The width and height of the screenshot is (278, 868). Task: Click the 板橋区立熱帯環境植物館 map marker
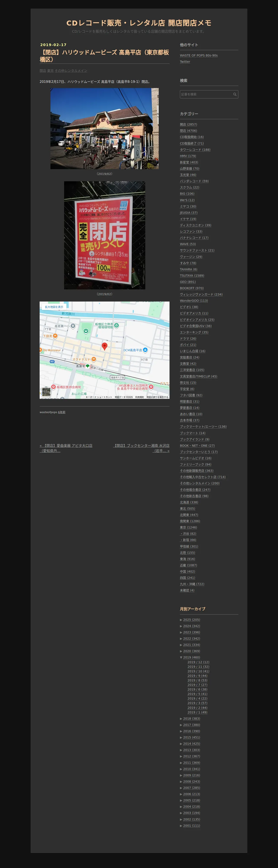(x=116, y=325)
